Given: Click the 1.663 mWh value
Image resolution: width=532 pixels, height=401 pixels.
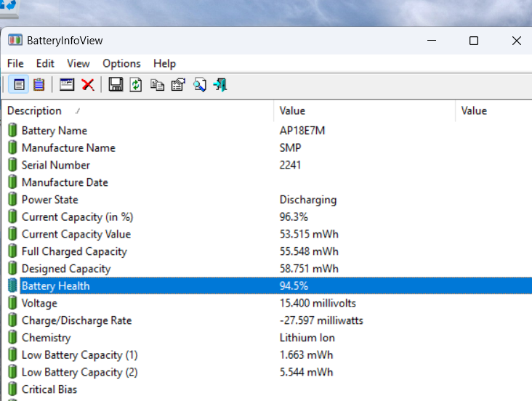Looking at the screenshot, I should (307, 355).
